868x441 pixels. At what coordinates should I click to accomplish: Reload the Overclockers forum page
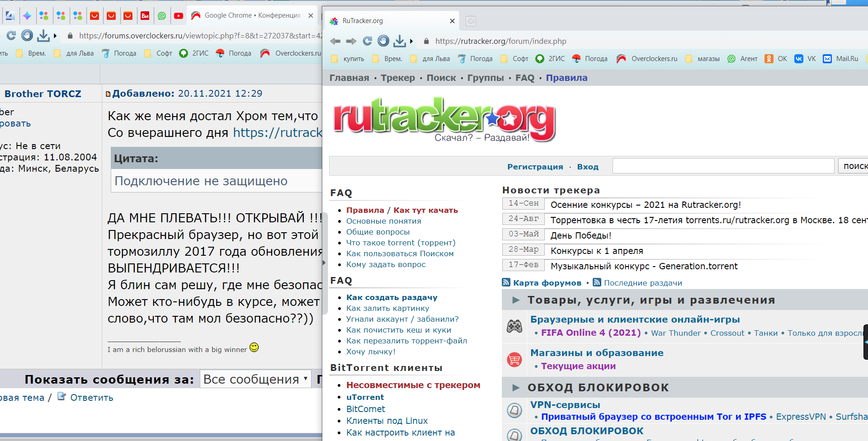coord(11,35)
